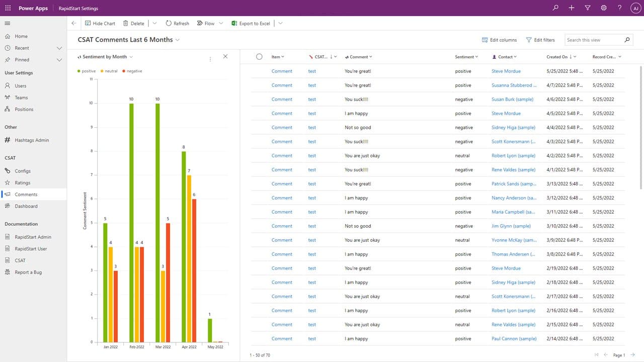Expand the Flow dropdown arrow
644x362 pixels.
221,23
